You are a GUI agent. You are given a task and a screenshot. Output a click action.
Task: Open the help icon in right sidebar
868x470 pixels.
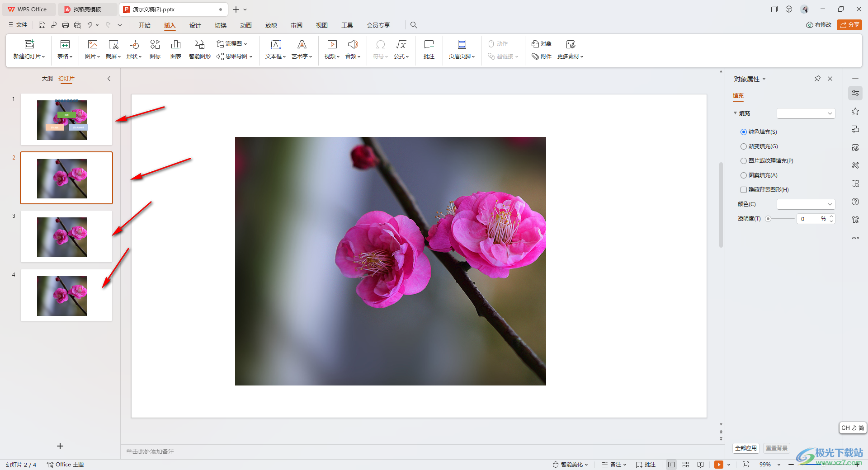[x=855, y=202]
